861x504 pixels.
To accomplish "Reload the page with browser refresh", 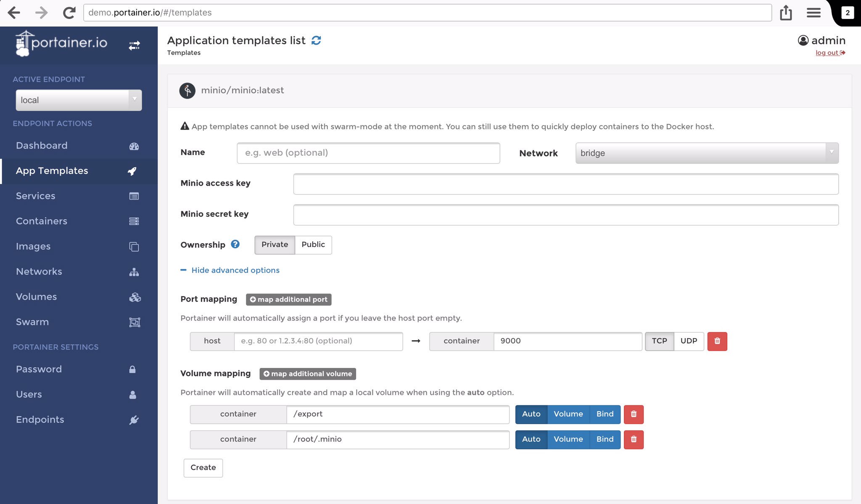I will point(69,13).
